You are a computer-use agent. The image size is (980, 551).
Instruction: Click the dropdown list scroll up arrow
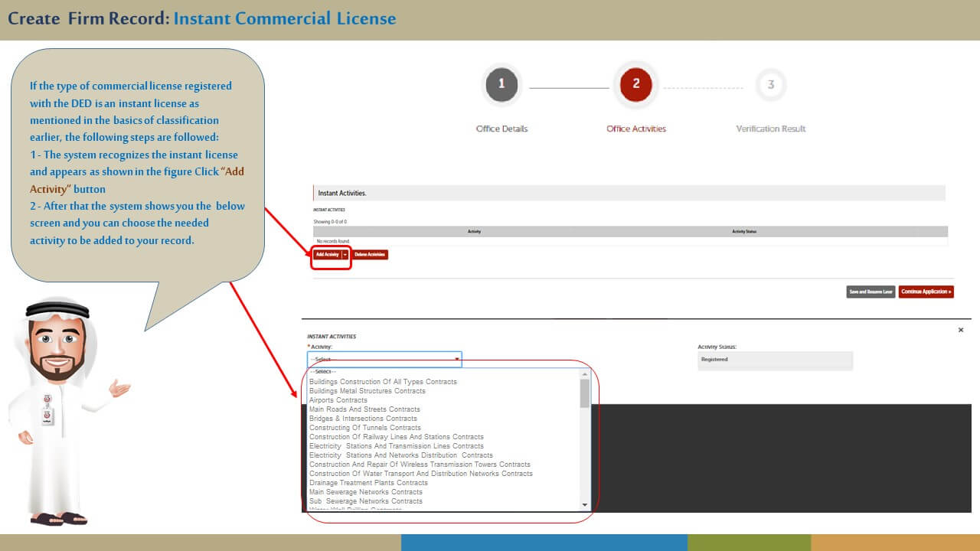click(585, 372)
